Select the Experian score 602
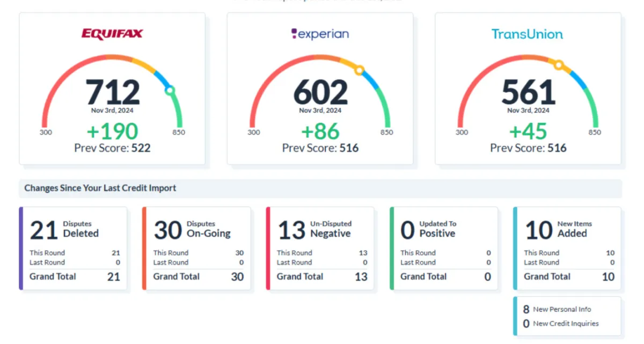The height and width of the screenshot is (344, 644). 320,92
